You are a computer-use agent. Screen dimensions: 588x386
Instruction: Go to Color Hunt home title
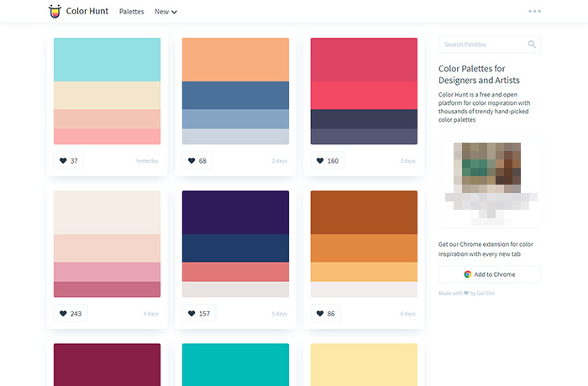pos(87,11)
